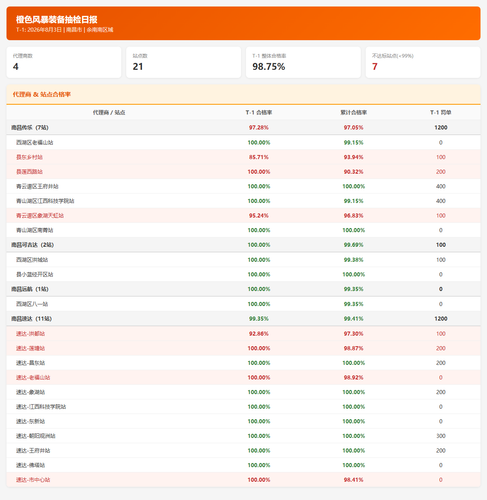Screen dimensions: 487x500
Task: Click the 代理商 / 站点 column header
Action: pos(109,113)
